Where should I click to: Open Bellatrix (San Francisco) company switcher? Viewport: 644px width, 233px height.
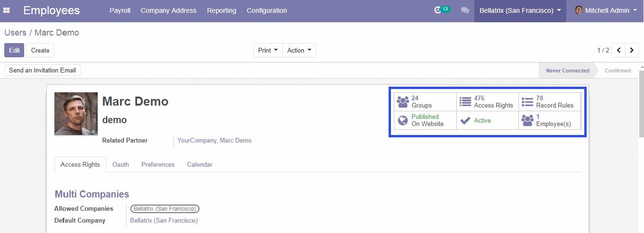coord(520,10)
